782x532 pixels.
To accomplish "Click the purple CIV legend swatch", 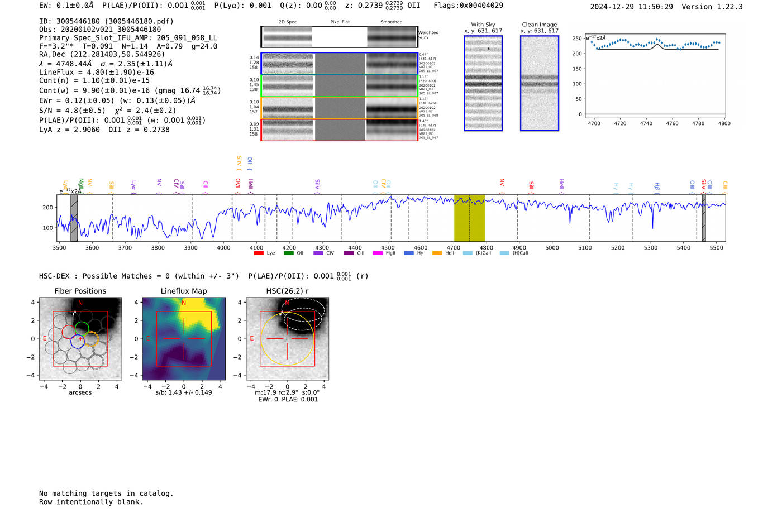I will point(318,253).
